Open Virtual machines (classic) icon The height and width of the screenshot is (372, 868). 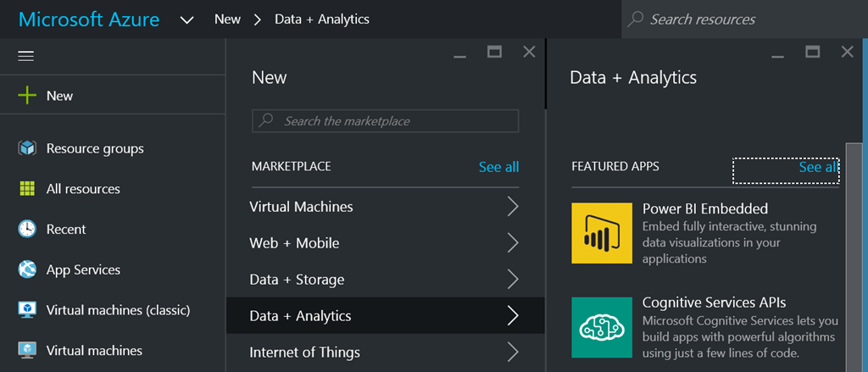click(27, 310)
